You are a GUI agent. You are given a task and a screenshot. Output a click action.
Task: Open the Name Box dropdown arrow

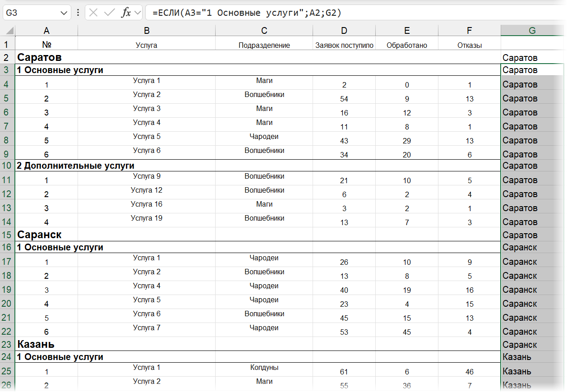[x=64, y=13]
